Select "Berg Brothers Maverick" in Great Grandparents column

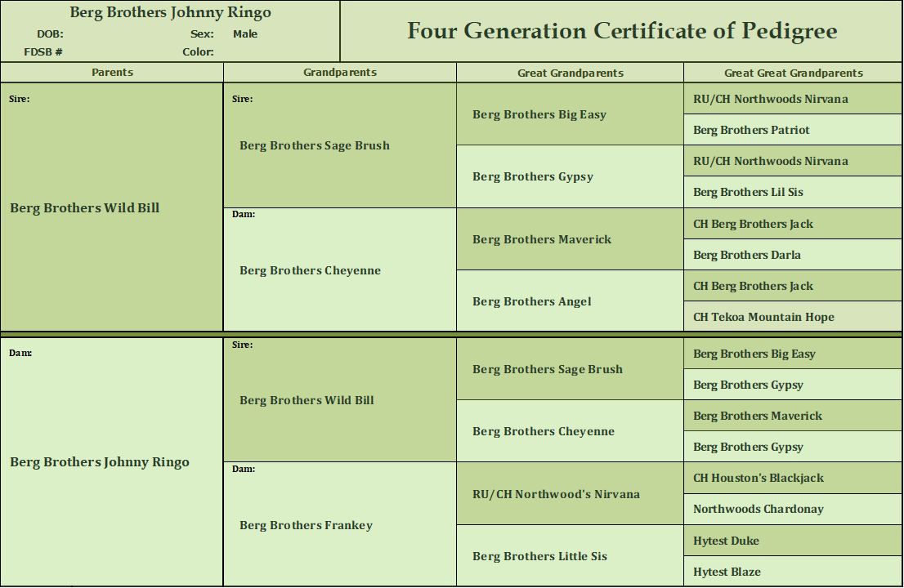[542, 239]
